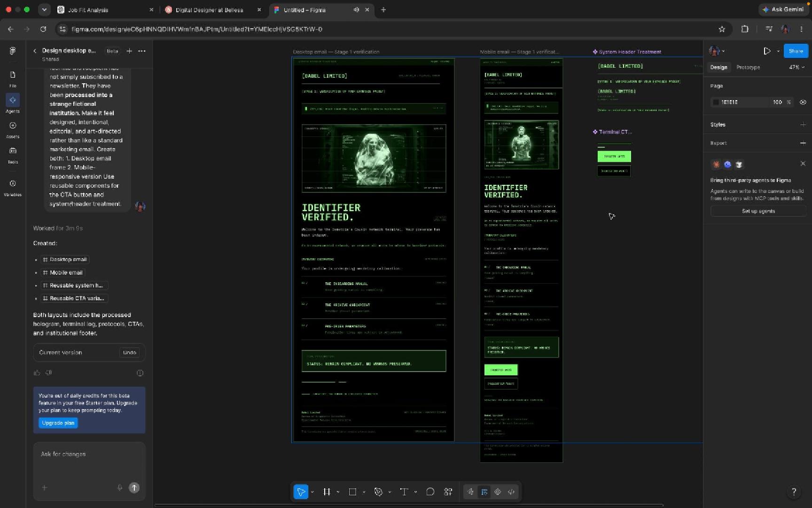Click the Upgrade plan button
The image size is (812, 508).
tap(58, 423)
